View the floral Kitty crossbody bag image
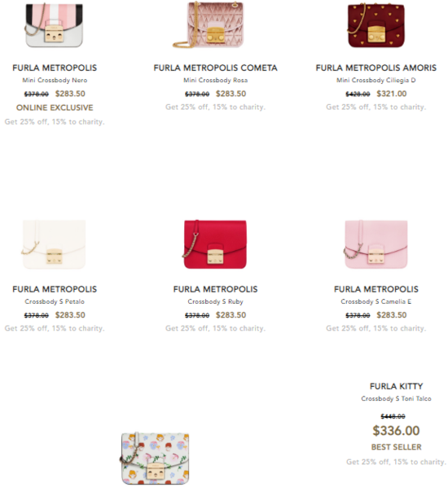Screen dimensions: 448x487 click(x=155, y=458)
